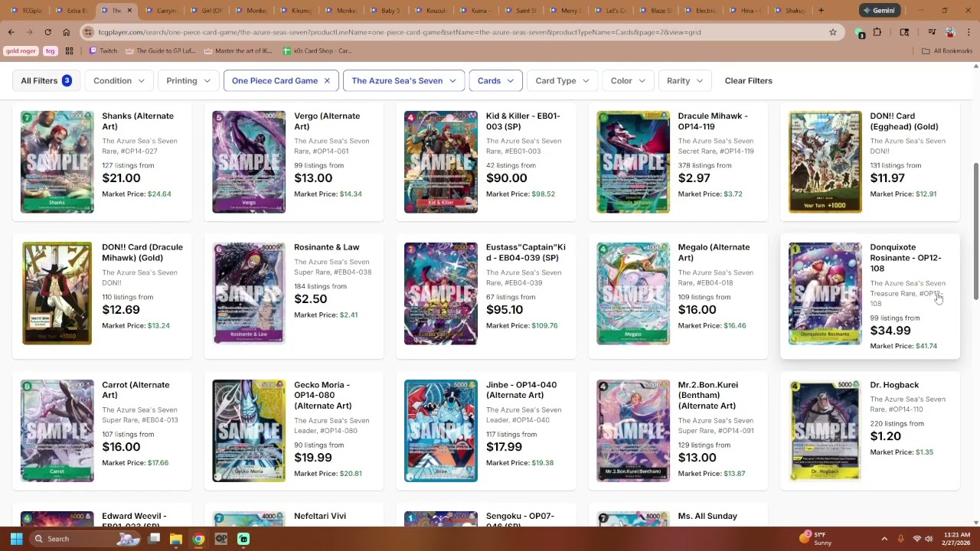Clear all applied filters

point(748,80)
